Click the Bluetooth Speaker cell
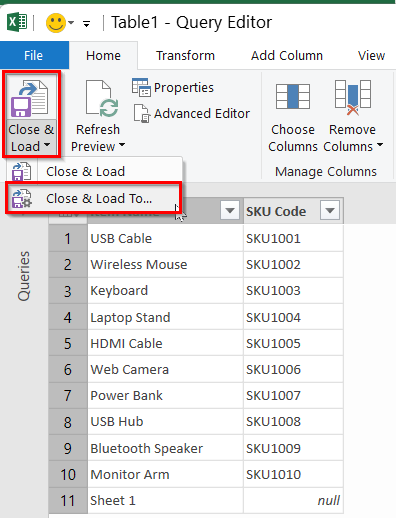This screenshot has height=518, width=396. pyautogui.click(x=165, y=448)
